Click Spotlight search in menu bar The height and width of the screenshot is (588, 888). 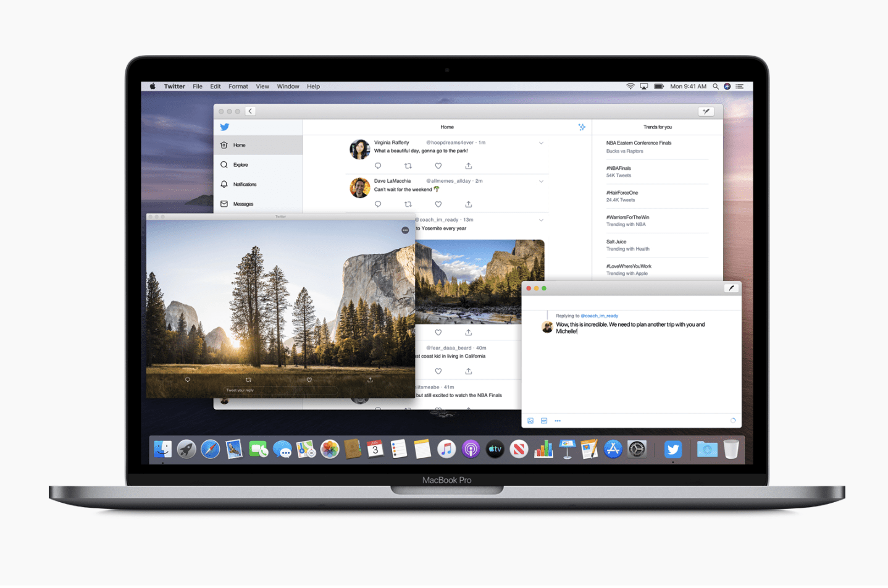click(716, 86)
